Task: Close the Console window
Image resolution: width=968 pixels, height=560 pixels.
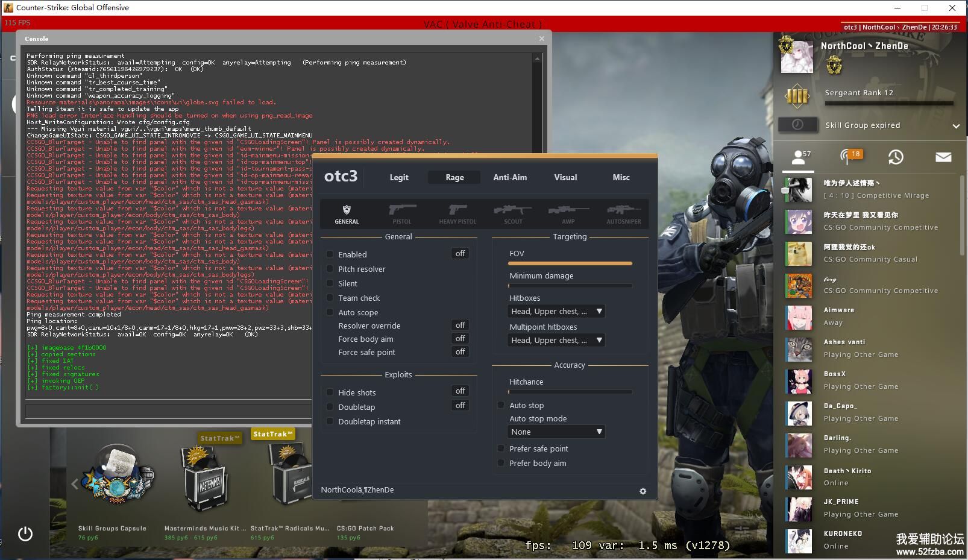Action: 541,39
